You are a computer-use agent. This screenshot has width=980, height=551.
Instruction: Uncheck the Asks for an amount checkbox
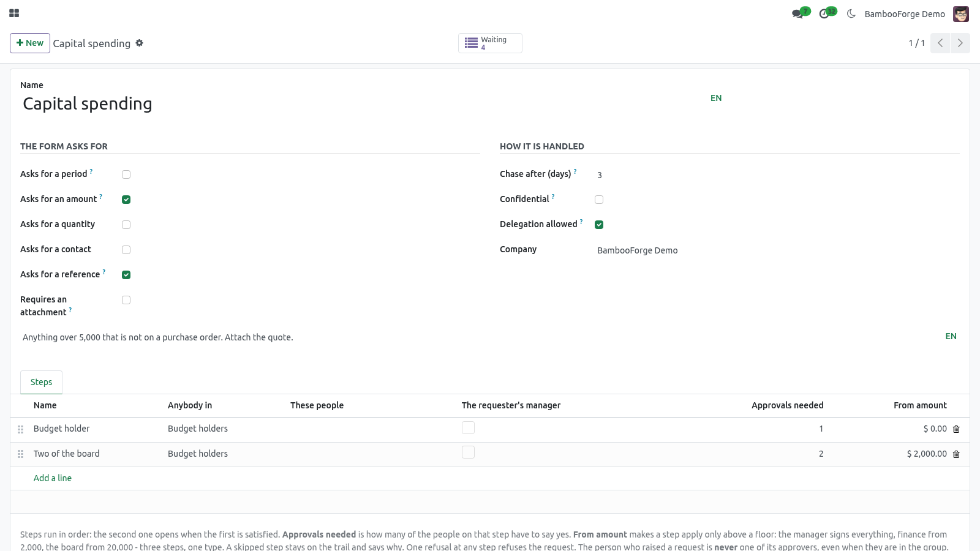pos(126,200)
